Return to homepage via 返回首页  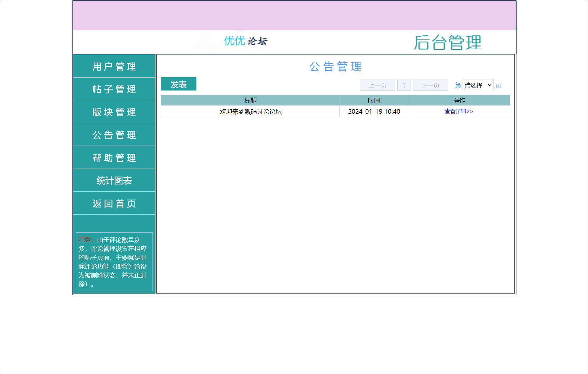[x=114, y=203]
